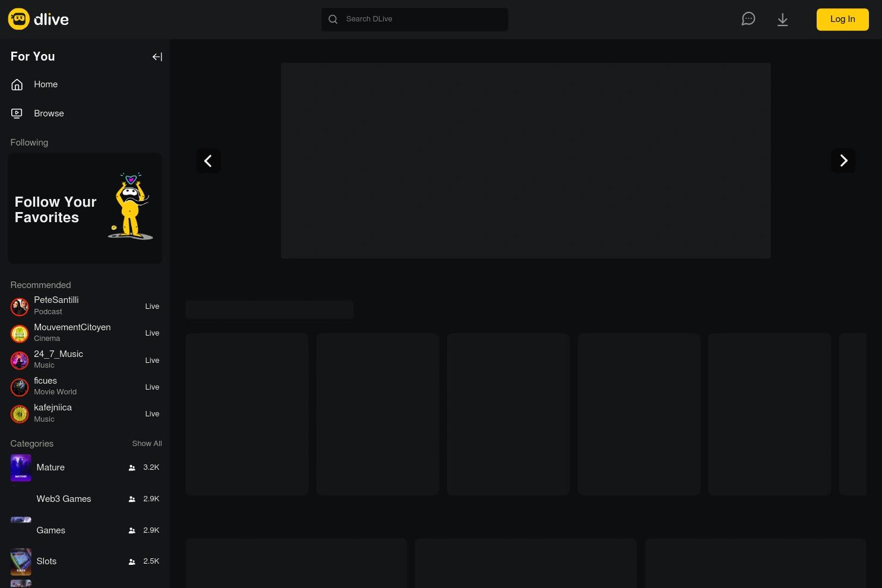Click Show All next to Categories
882x588 pixels.
coord(147,443)
